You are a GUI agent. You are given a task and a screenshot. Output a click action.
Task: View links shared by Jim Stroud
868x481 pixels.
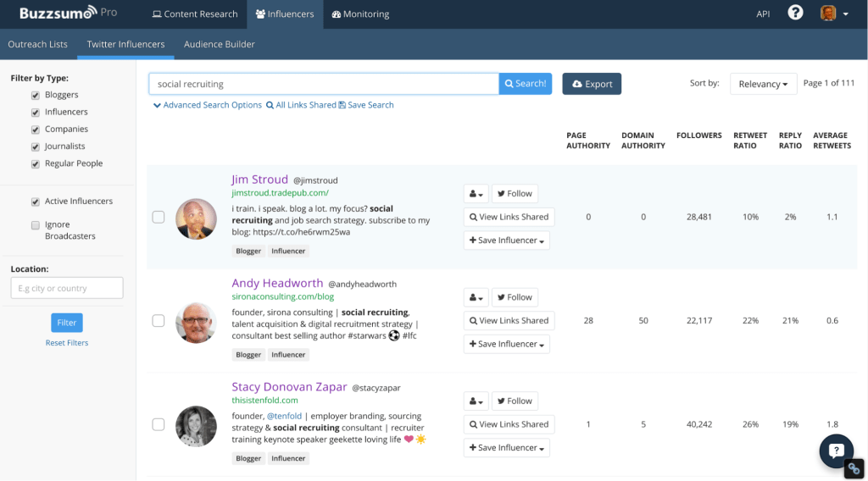pos(509,217)
